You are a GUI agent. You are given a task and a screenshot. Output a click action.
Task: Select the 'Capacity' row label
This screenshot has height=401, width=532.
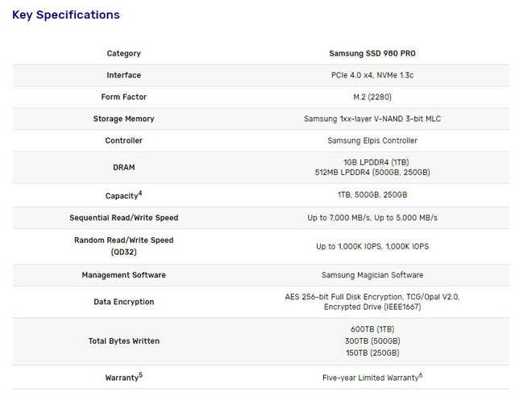(123, 195)
